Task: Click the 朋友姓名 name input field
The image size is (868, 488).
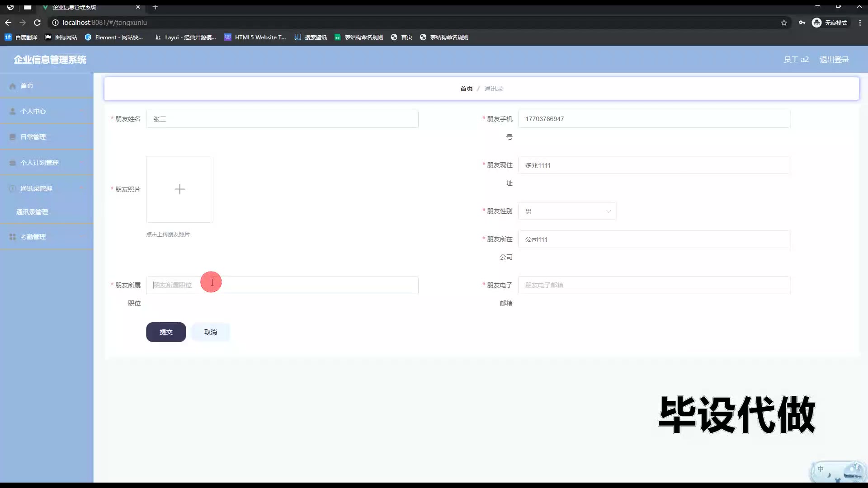Action: click(282, 119)
